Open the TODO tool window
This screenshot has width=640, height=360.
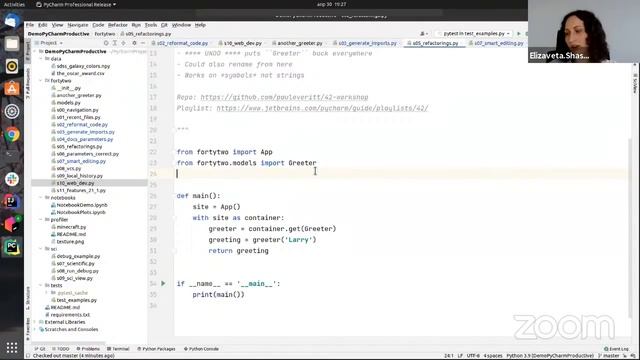[61, 349]
